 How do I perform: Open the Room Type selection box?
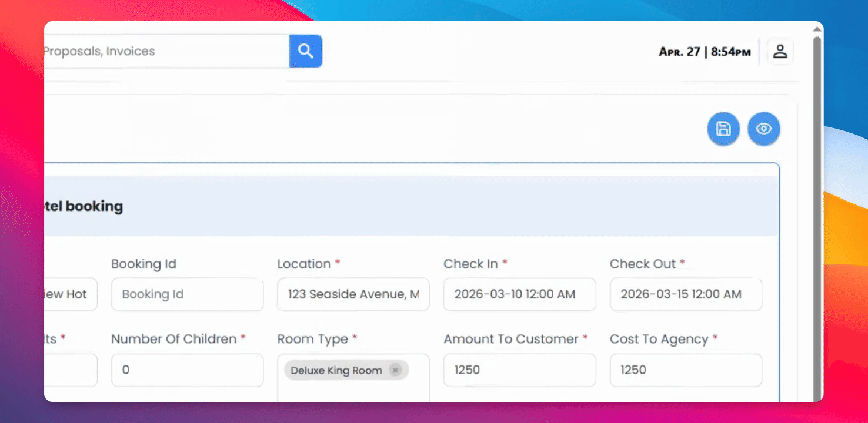pos(353,378)
